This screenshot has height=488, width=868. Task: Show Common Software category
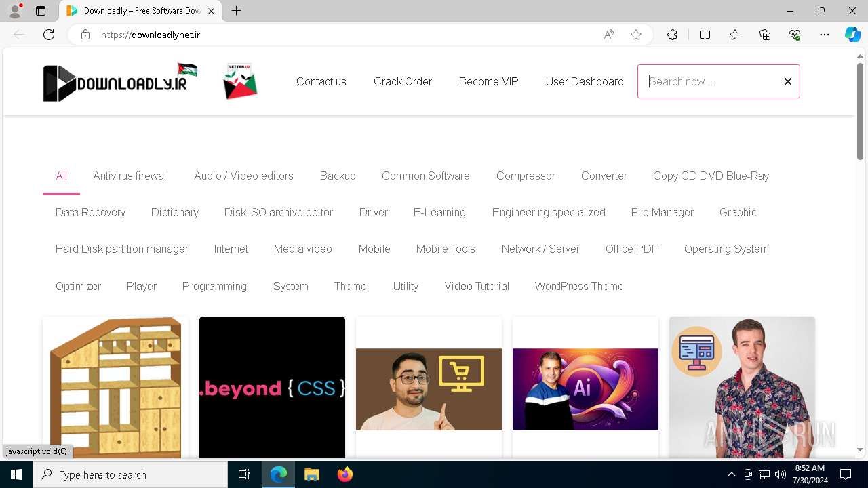click(x=426, y=176)
